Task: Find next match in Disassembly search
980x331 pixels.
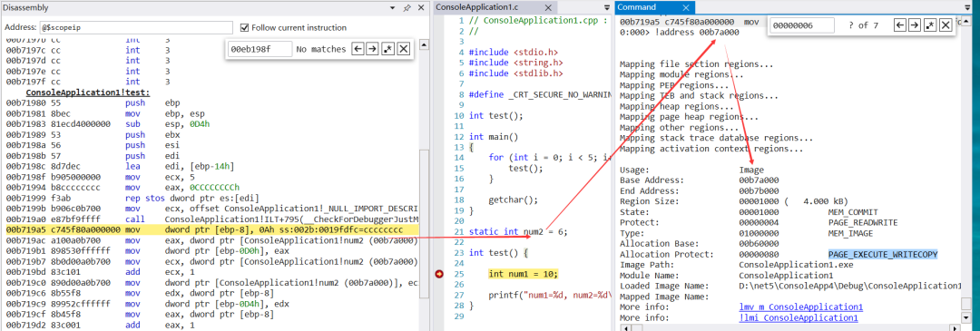Action: point(372,49)
